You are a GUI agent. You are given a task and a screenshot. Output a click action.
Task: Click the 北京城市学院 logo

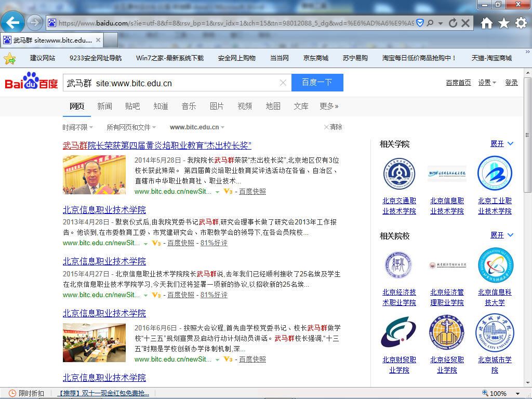495,332
